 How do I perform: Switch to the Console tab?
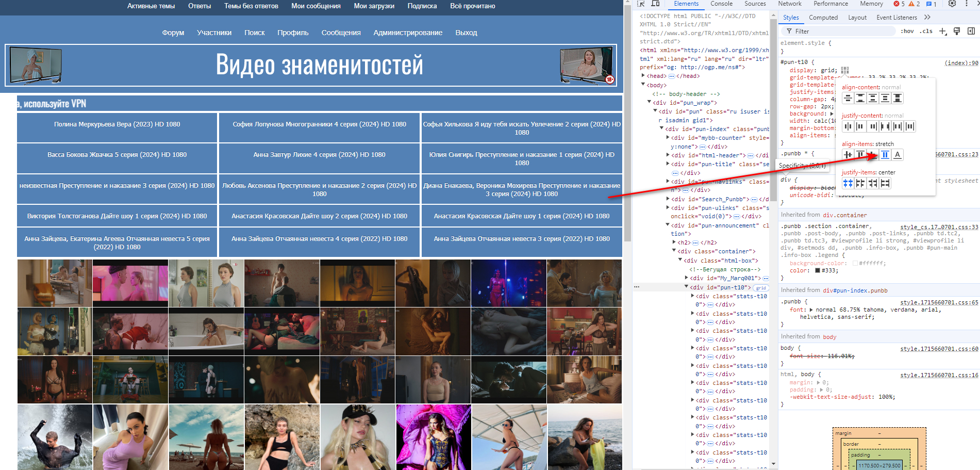(721, 4)
